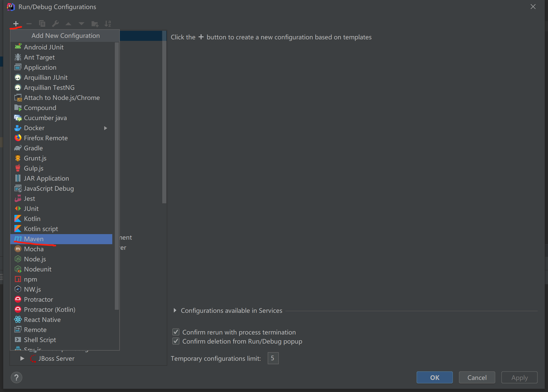Choose Nodeunit entry
The image size is (548, 392).
pyautogui.click(x=61, y=269)
